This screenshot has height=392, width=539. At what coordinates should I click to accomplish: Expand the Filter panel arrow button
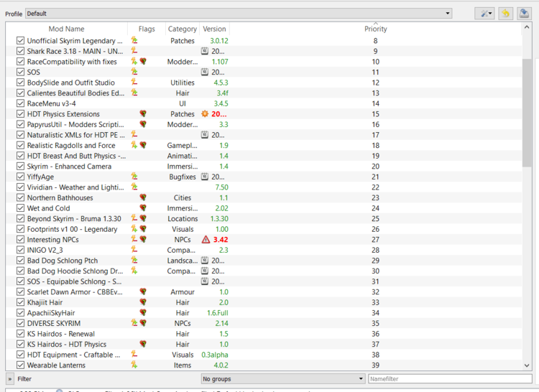tap(10, 379)
